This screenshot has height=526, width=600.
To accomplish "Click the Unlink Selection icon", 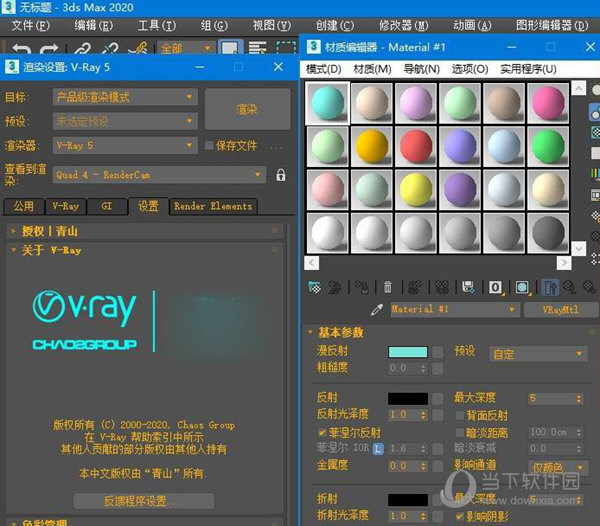I will tap(110, 49).
